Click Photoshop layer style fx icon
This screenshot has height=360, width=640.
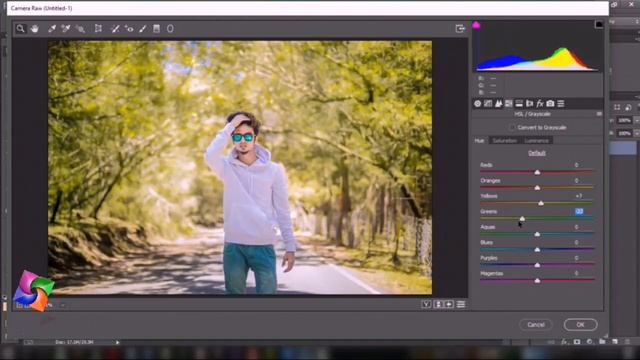tap(564, 342)
